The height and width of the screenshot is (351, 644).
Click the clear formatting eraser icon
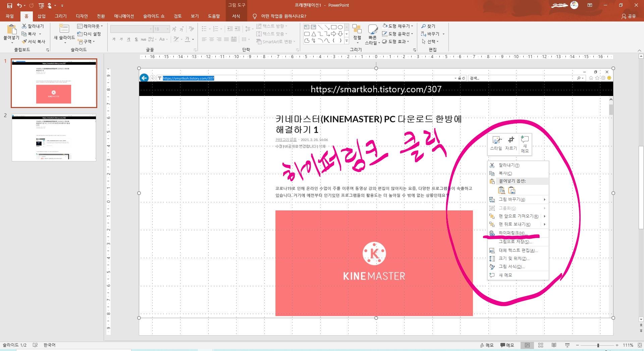pyautogui.click(x=192, y=29)
